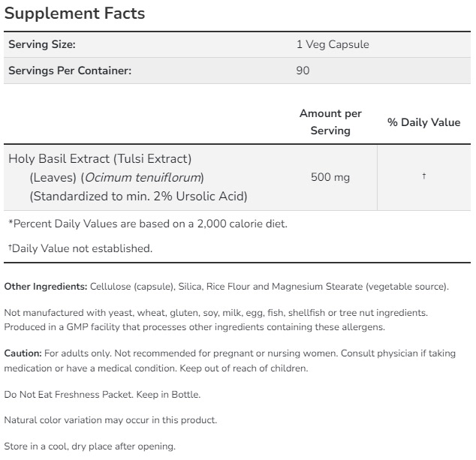The image size is (476, 460).
Task: Click the Other Ingredients bold label
Action: (x=47, y=287)
